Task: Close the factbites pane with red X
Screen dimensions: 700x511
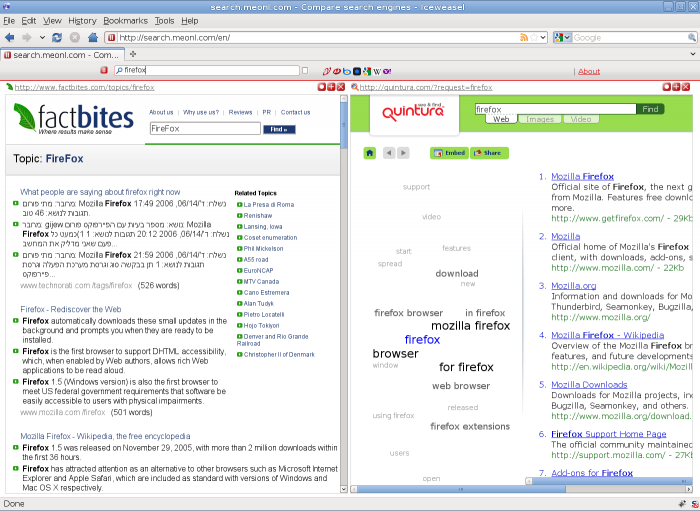Action: click(x=341, y=87)
